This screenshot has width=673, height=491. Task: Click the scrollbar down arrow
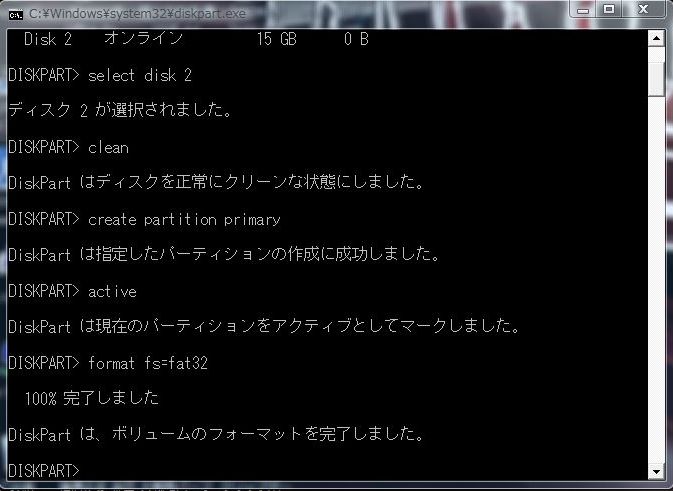[x=656, y=472]
